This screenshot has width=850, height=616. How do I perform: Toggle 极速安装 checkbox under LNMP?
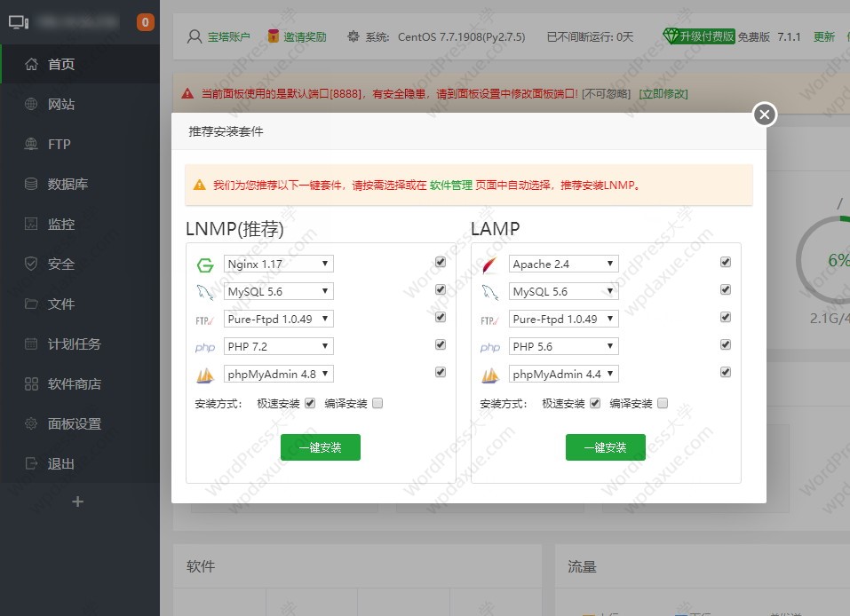[310, 403]
